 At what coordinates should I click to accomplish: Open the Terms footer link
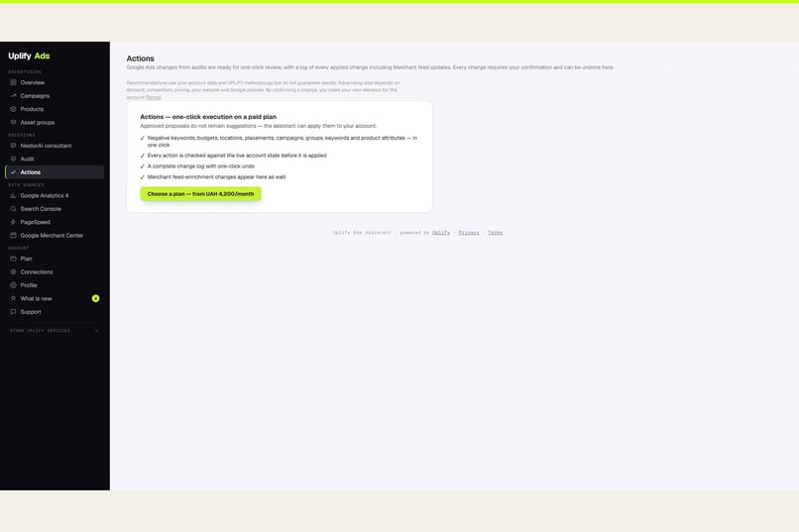[x=495, y=233]
